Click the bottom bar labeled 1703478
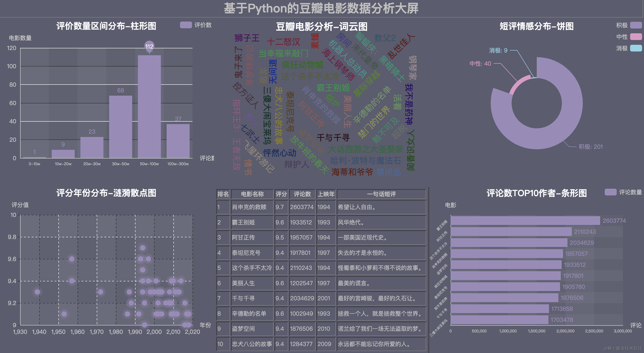Image resolution: width=644 pixels, height=353 pixels. (499, 320)
